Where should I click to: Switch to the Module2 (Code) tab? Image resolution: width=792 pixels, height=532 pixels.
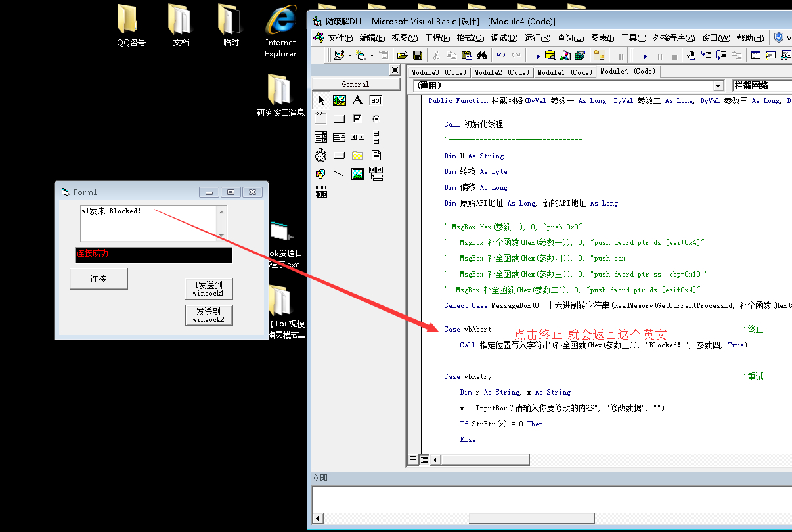coord(501,72)
